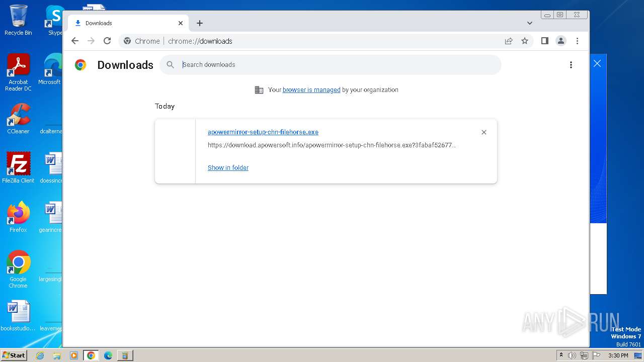Click the Chrome logo beside Downloads

tap(80, 65)
